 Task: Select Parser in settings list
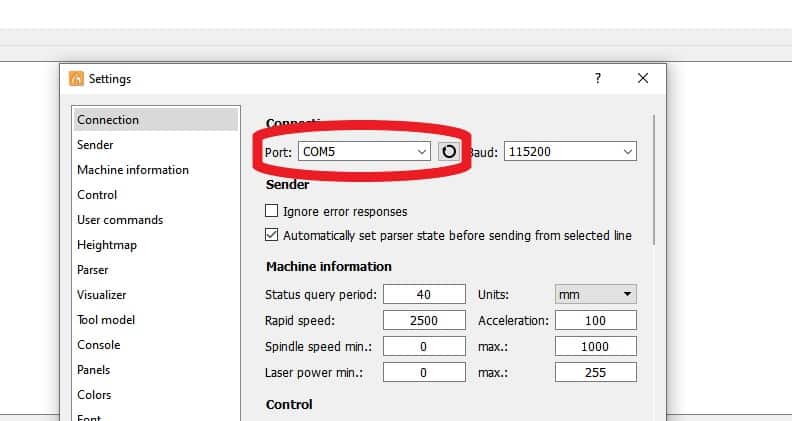156,270
